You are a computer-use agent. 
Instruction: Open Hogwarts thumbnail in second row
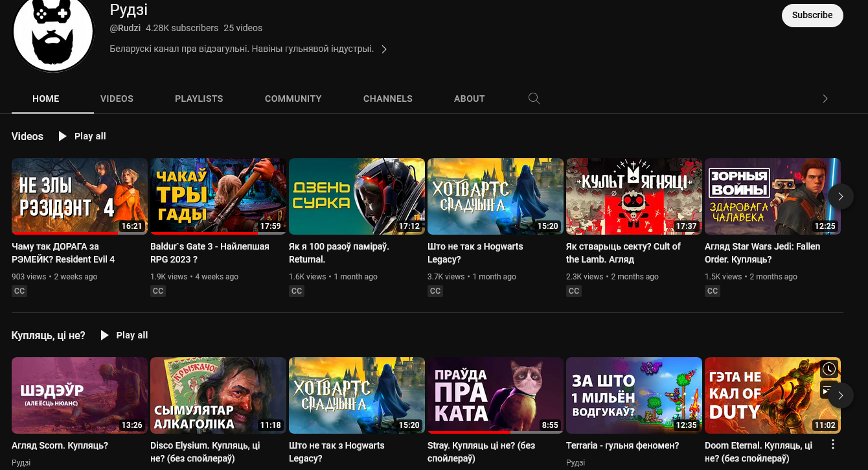(x=357, y=395)
